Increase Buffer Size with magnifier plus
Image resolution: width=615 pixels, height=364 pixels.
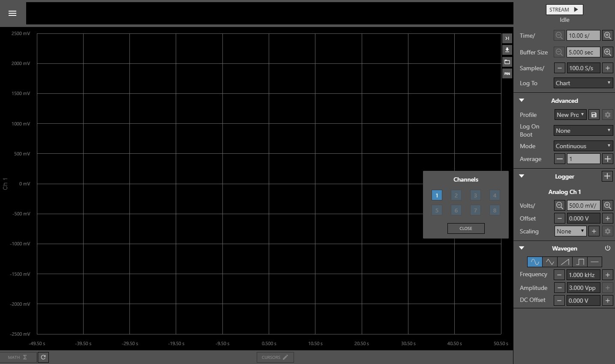607,52
